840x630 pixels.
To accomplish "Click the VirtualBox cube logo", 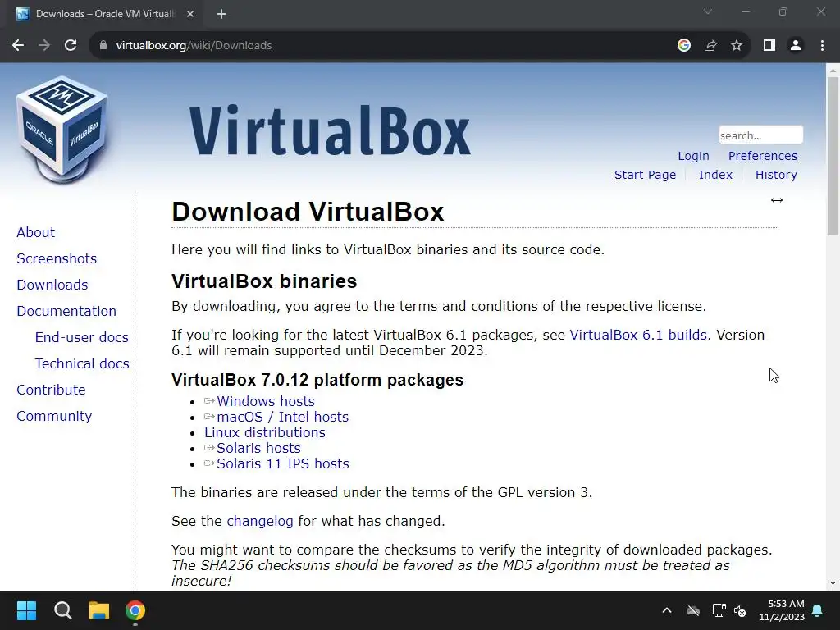I will pos(62,130).
